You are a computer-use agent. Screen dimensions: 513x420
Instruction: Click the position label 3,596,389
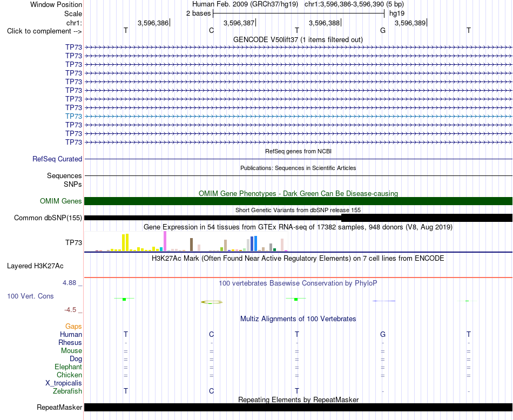point(410,23)
